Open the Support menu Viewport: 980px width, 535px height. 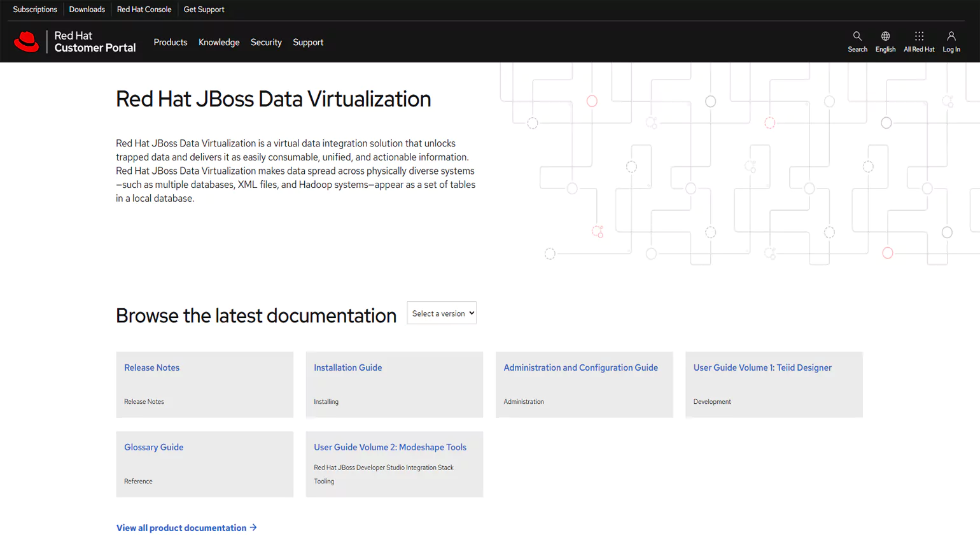coord(308,42)
